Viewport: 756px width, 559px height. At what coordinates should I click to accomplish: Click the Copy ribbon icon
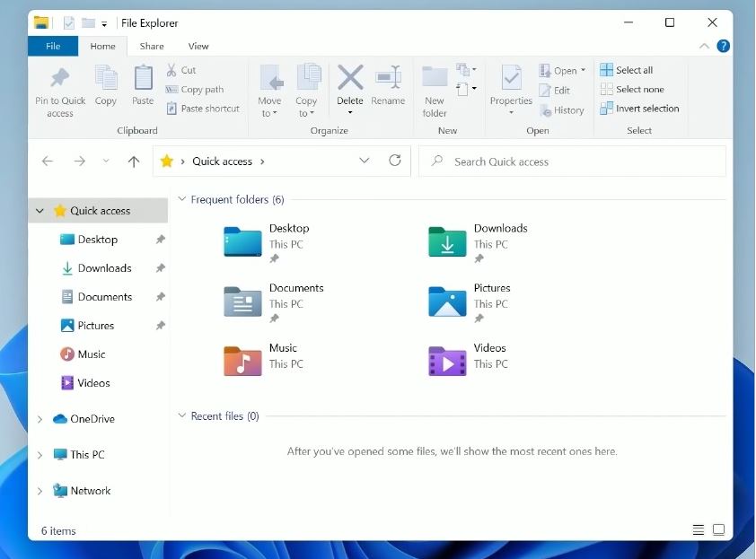pos(106,77)
